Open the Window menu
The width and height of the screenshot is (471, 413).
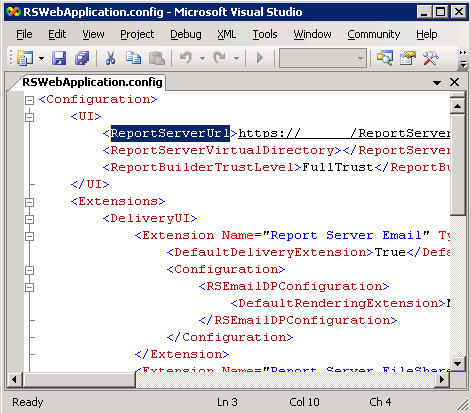(x=312, y=34)
